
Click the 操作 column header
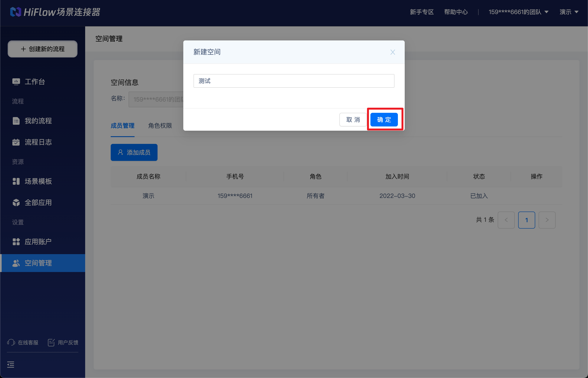pos(536,176)
